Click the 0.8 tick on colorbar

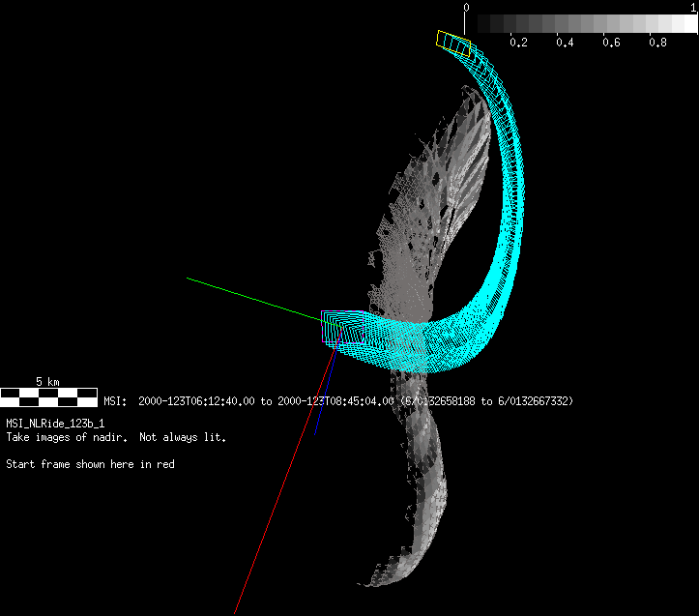[x=657, y=43]
